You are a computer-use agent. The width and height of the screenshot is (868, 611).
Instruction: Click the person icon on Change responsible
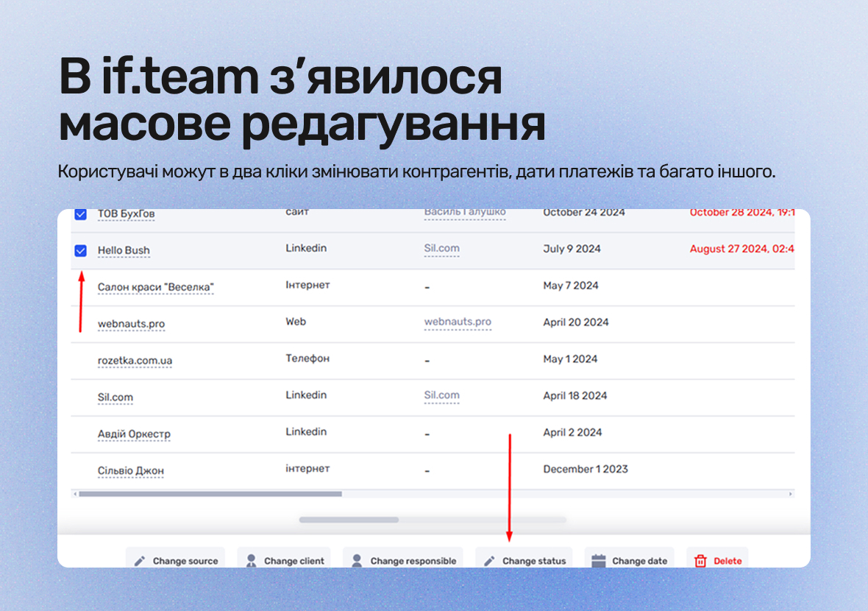point(357,561)
